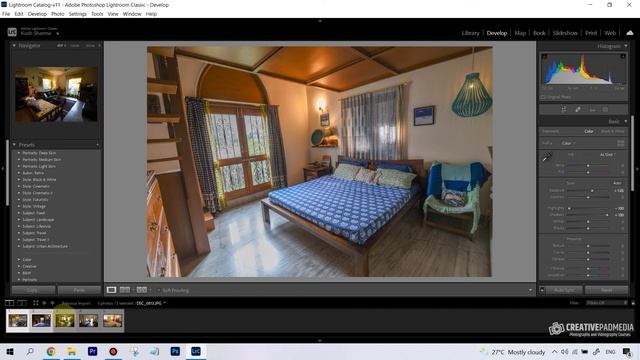Click the Auto Sync button
Image resolution: width=640 pixels, height=360 pixels.
(564, 290)
